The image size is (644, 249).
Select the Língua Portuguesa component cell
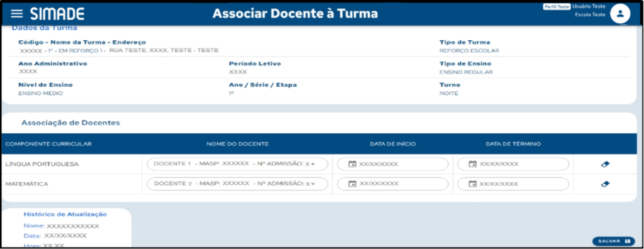pos(42,164)
